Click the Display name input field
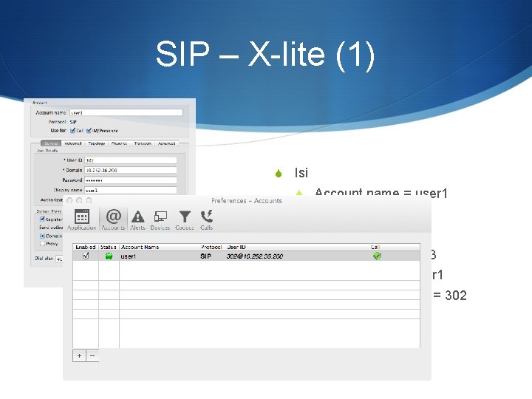Screen dimensions: 532x399 point(131,190)
